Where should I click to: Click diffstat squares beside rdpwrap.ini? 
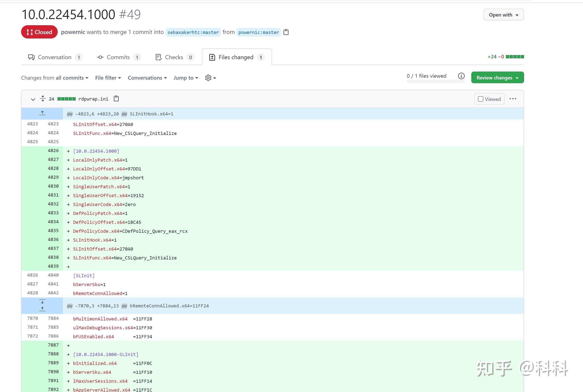click(66, 99)
